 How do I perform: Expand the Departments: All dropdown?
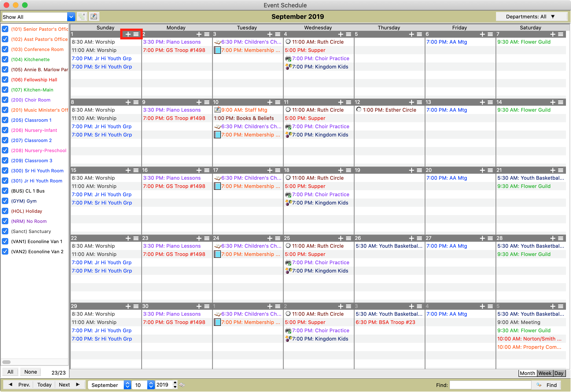tap(531, 17)
